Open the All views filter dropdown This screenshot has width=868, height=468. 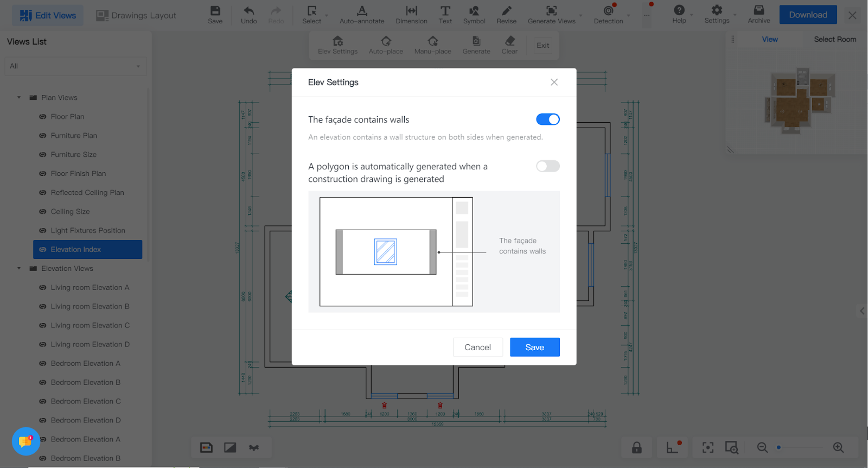(x=75, y=66)
